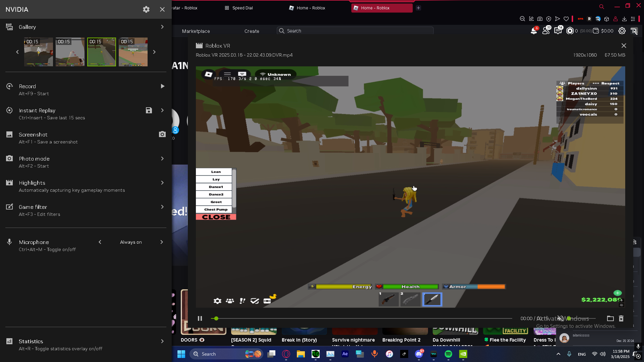Show next gallery thumbnails
The height and width of the screenshot is (362, 644).
[154, 52]
